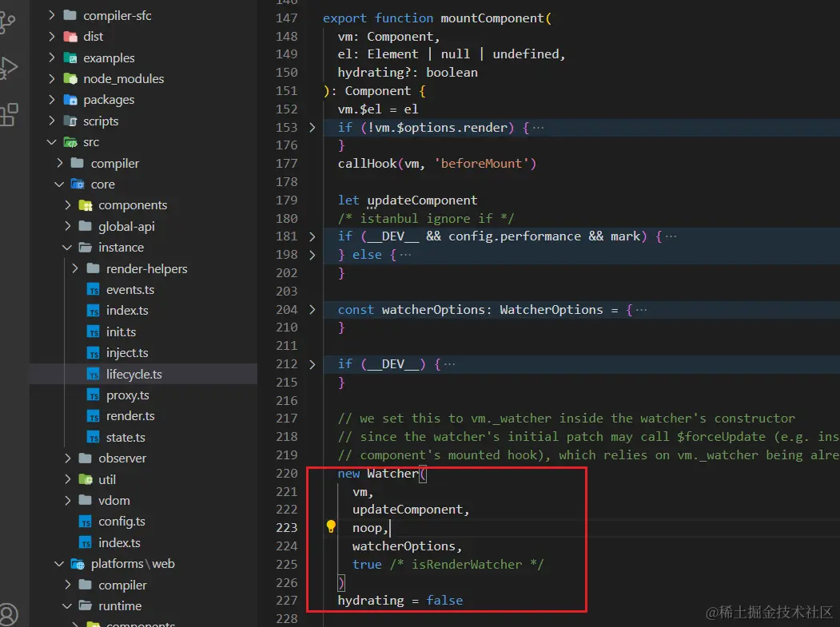Open the Run and Debug view icon
The height and width of the screenshot is (627, 840).
tap(8, 67)
